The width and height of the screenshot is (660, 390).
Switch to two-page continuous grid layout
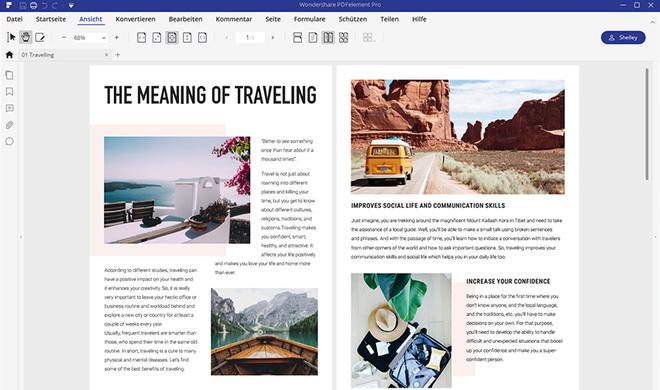[x=343, y=37]
